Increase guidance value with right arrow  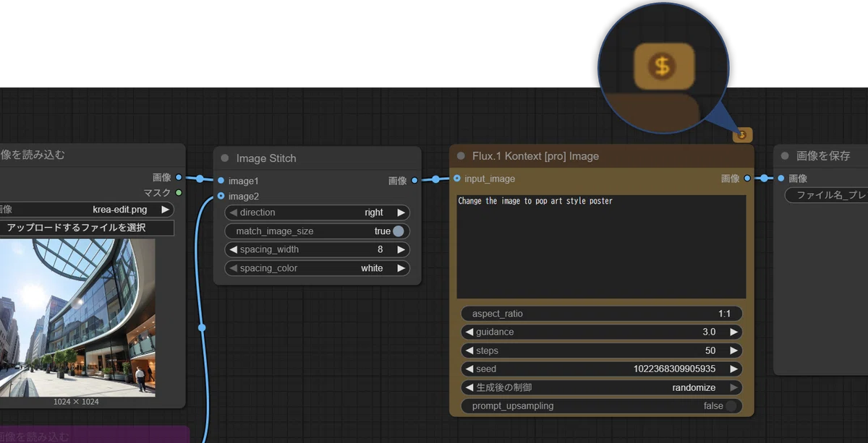(x=733, y=332)
